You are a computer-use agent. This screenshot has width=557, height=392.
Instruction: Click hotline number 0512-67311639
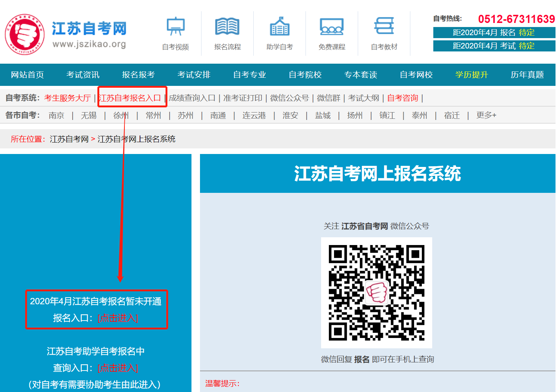[x=516, y=19]
